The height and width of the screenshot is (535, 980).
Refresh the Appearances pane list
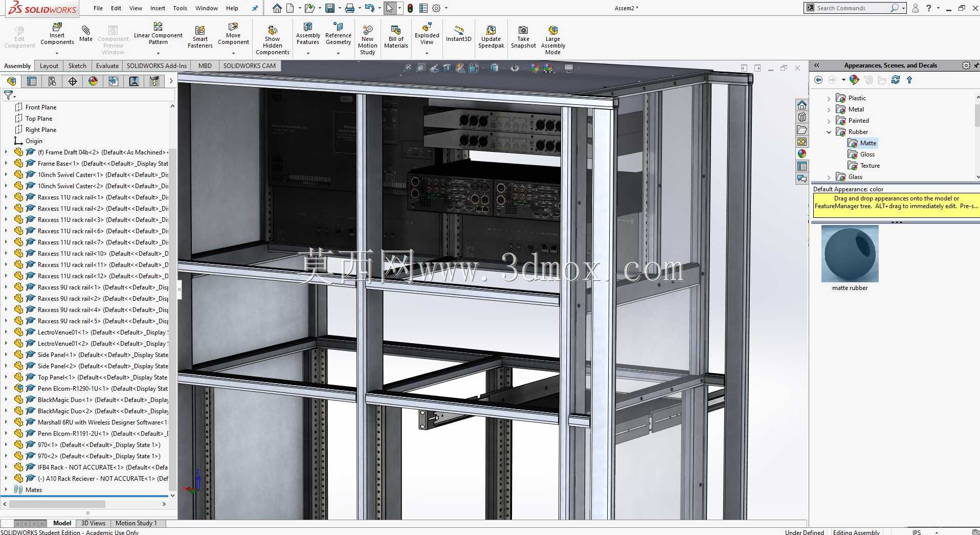coord(896,80)
